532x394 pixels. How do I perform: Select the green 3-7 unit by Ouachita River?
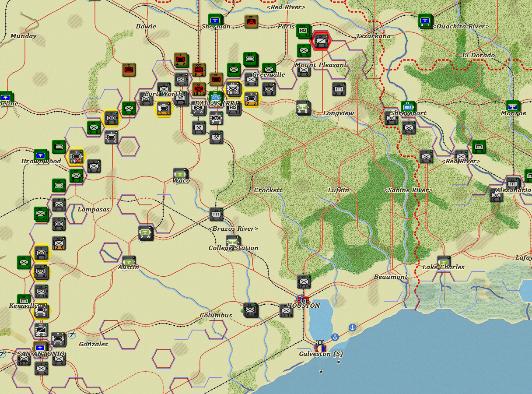click(425, 21)
